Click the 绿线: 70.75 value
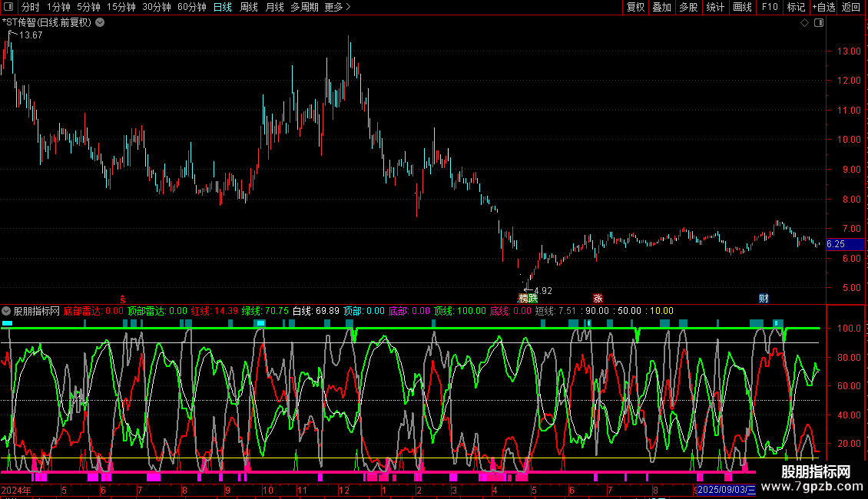868x499 pixels. [265, 311]
